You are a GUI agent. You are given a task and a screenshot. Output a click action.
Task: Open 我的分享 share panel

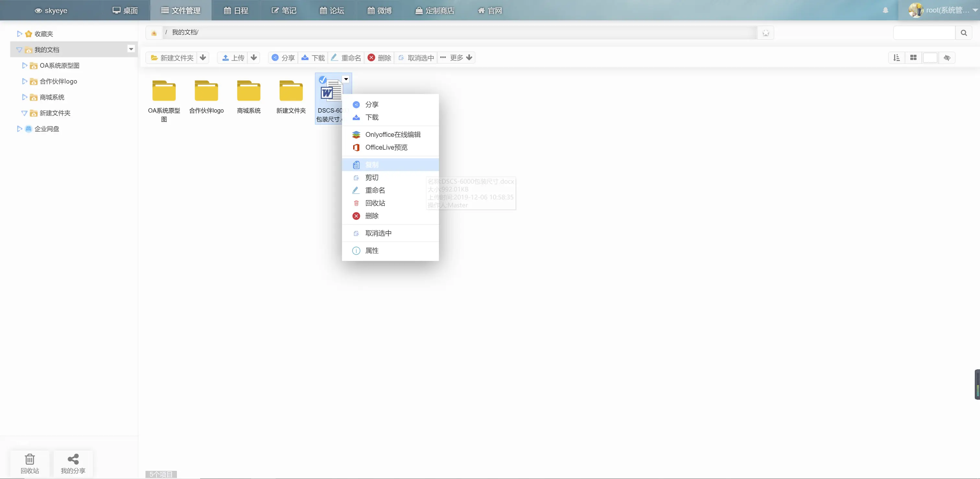(73, 463)
